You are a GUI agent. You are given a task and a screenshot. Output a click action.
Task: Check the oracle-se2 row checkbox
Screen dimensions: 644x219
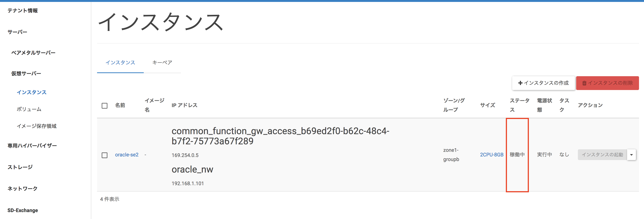pyautogui.click(x=105, y=155)
